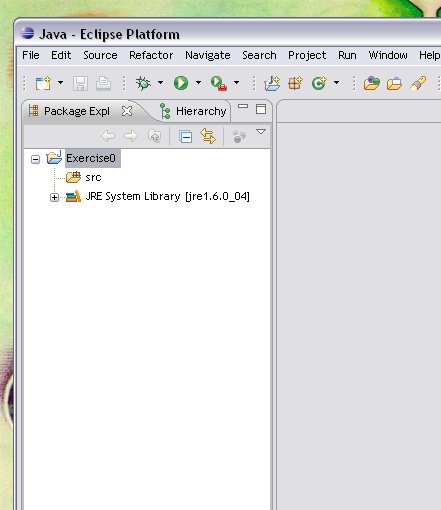This screenshot has height=510, width=441.
Task: Open the Package Explorer view menu triangle
Action: [261, 132]
